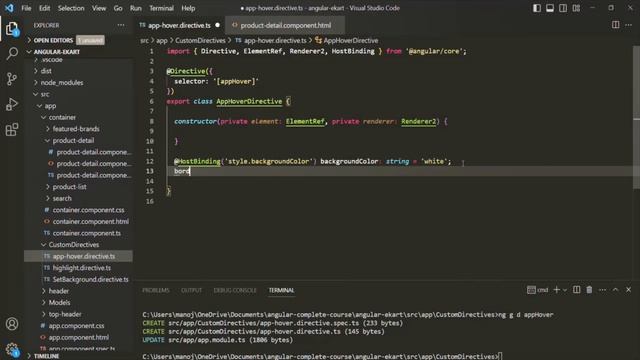The image size is (640, 360).
Task: Toggle secondary side bar layout icon
Action: [563, 8]
